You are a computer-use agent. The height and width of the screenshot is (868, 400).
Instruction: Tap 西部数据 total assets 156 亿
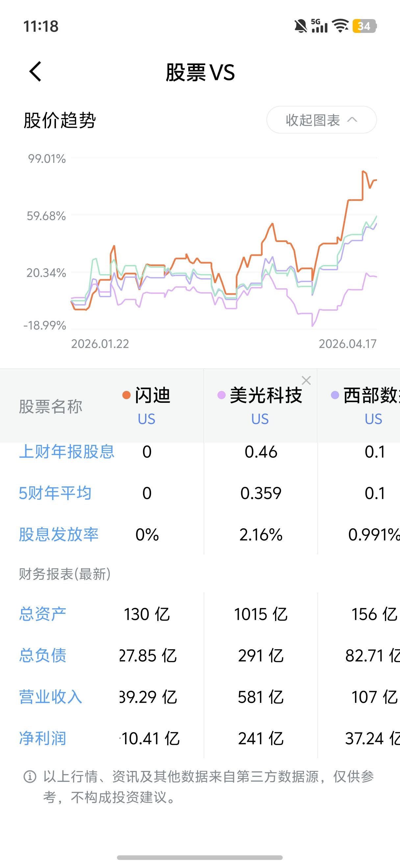pos(374,614)
